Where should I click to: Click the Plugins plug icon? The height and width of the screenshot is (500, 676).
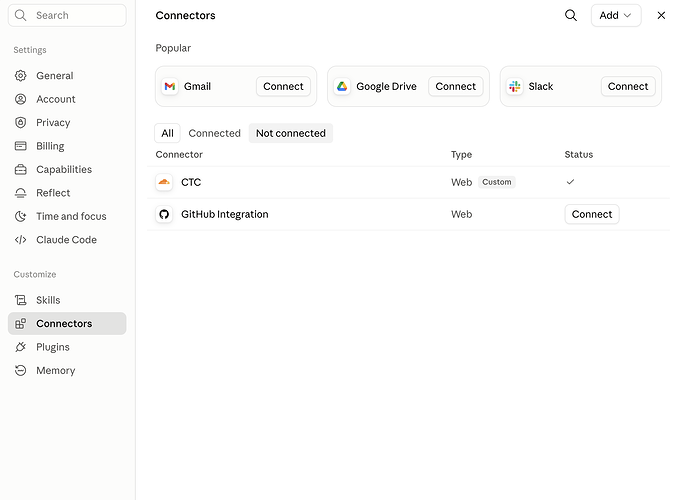(20, 347)
